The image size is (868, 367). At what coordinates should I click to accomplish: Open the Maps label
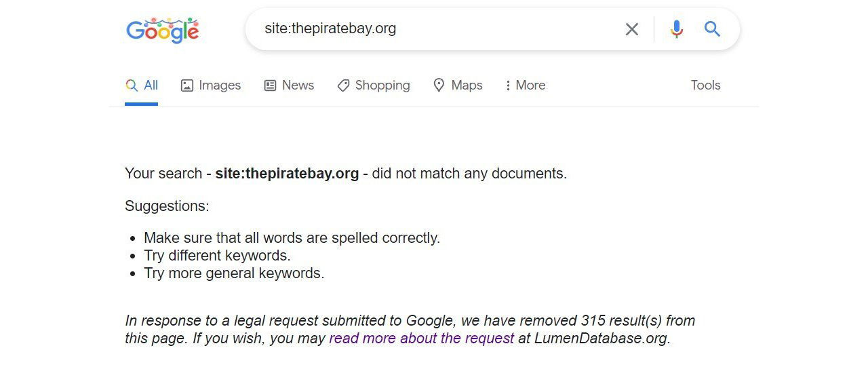[x=467, y=85]
